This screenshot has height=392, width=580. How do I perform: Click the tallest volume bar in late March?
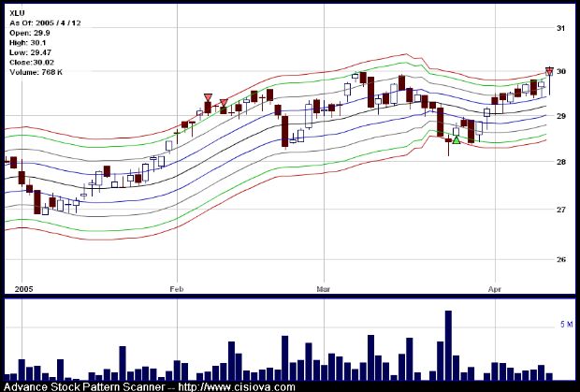[448, 345]
